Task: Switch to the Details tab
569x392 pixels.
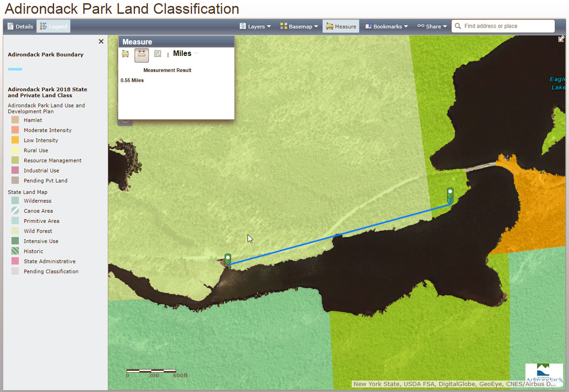Action: click(x=20, y=27)
